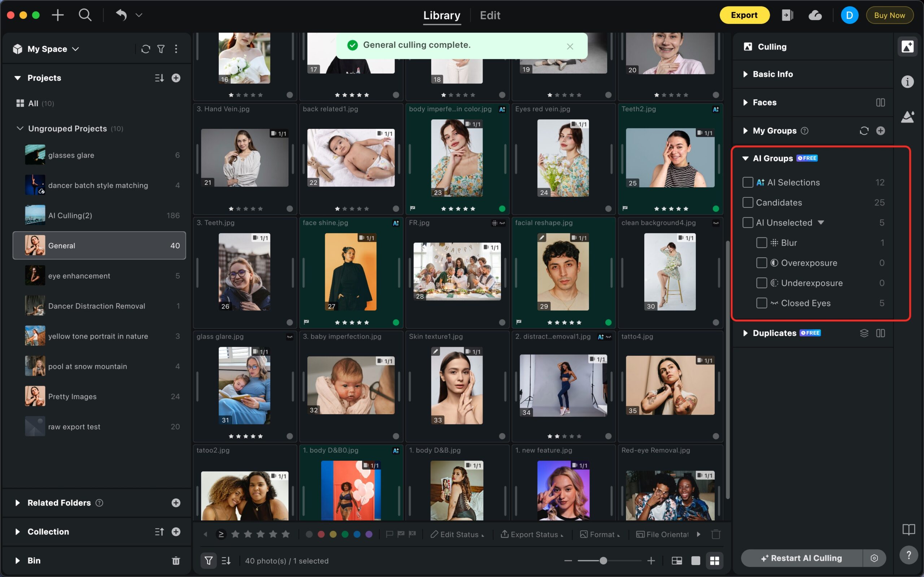Tick the Candidates checkbox
This screenshot has width=924, height=577.
pyautogui.click(x=748, y=203)
